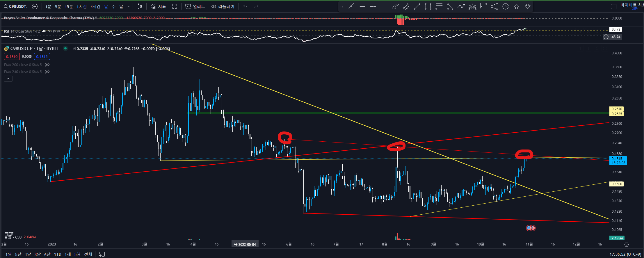644x258 pixels.
Task: Collapse the indicator legend chevron
Action: tap(8, 79)
